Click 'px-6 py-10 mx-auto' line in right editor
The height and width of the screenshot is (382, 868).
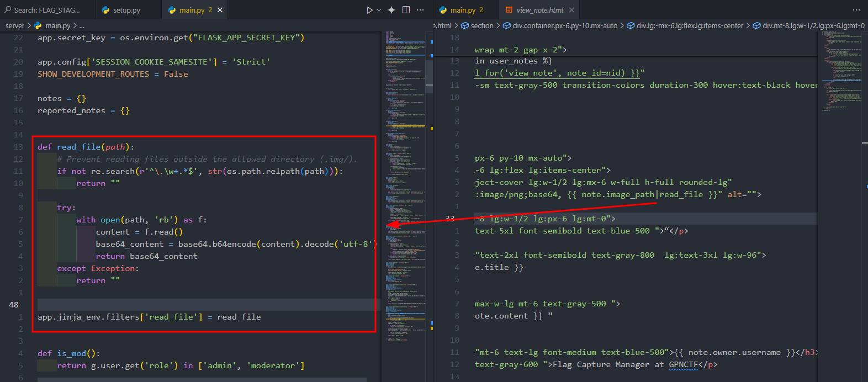click(x=523, y=158)
